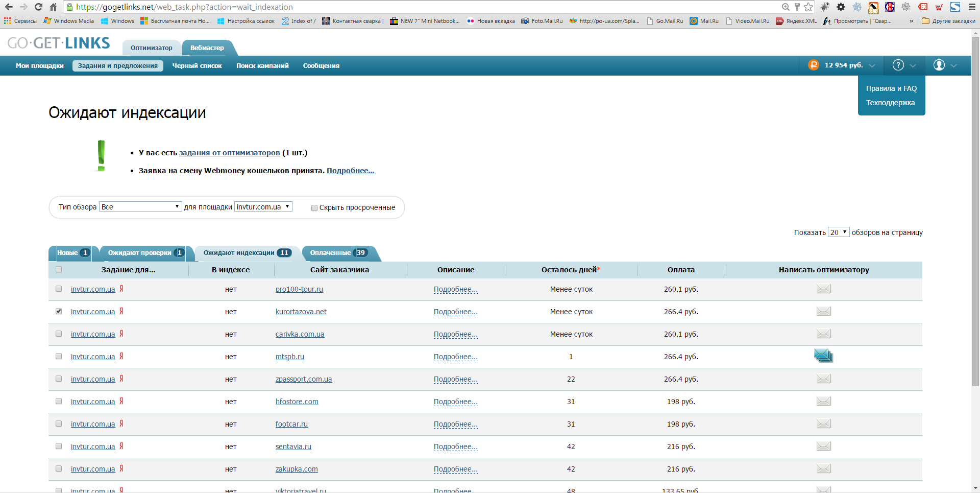
Task: Click the GO·GET·LINKS logo
Action: tap(59, 43)
